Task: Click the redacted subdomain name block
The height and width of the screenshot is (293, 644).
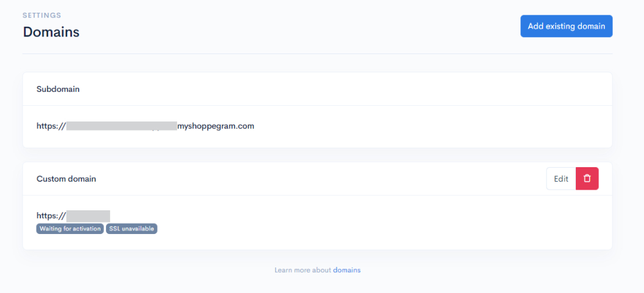Action: pyautogui.click(x=122, y=126)
